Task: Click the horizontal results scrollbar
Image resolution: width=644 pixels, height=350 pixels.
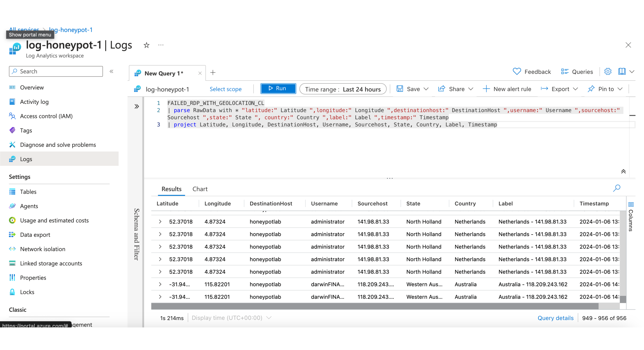Action: (374, 306)
